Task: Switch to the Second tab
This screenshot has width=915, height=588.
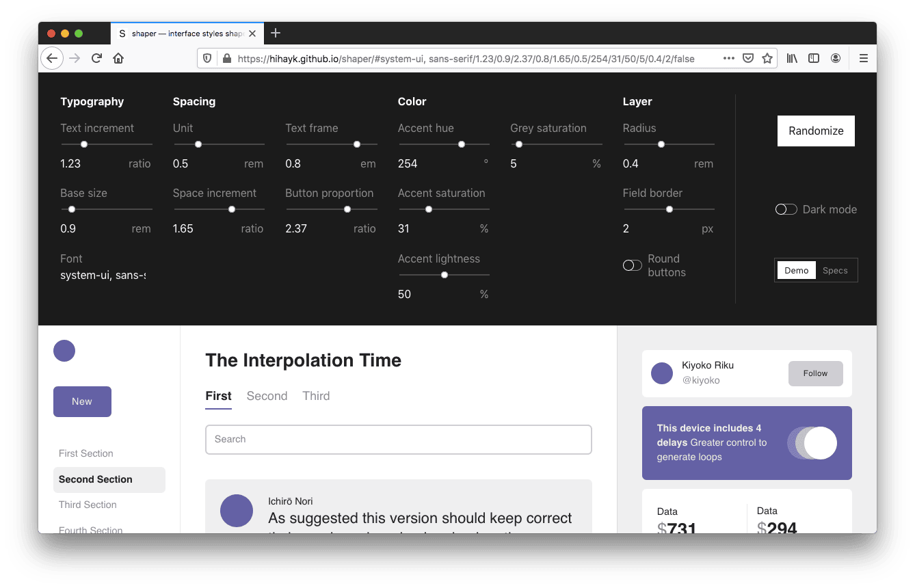Action: pos(267,396)
